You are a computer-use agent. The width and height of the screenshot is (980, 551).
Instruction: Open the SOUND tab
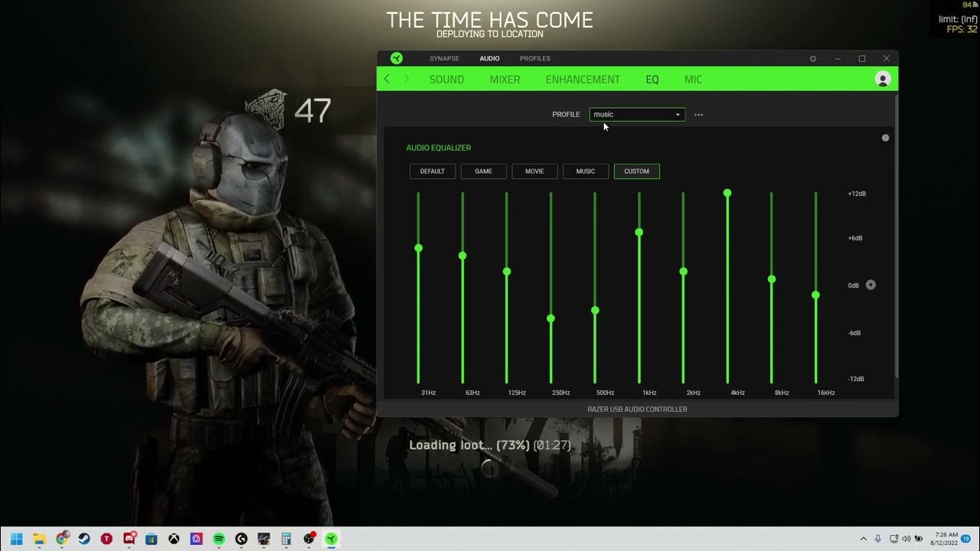click(x=446, y=80)
